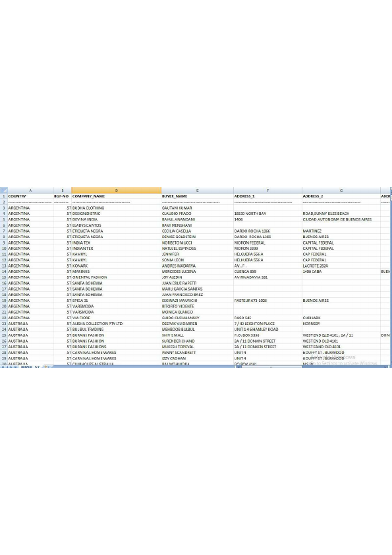Click the horizontal scrollbar at bottom

312,367
